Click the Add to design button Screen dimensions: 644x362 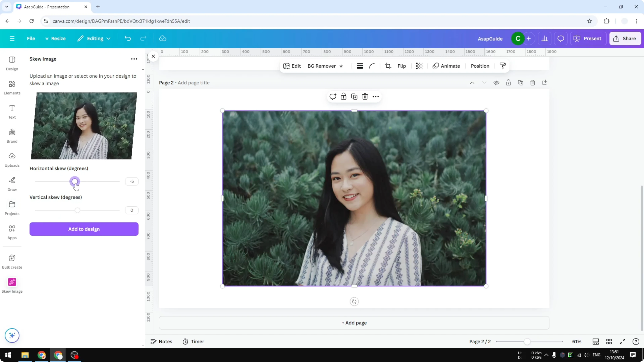point(84,229)
